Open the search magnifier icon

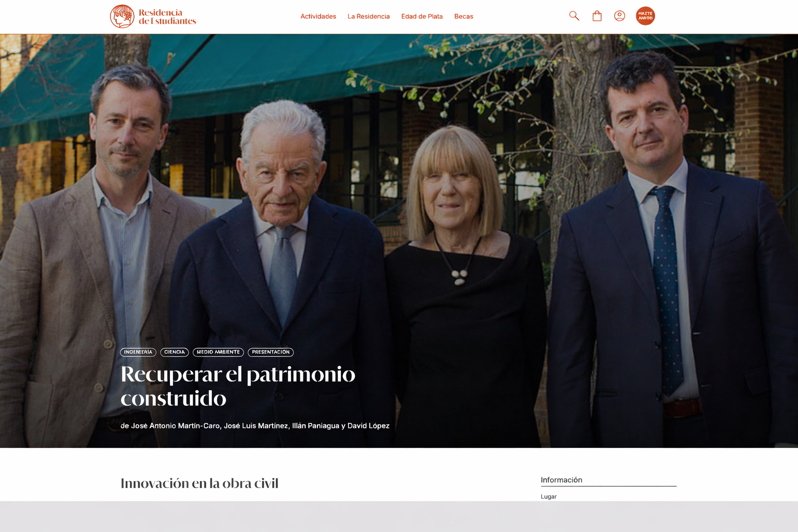click(x=574, y=16)
